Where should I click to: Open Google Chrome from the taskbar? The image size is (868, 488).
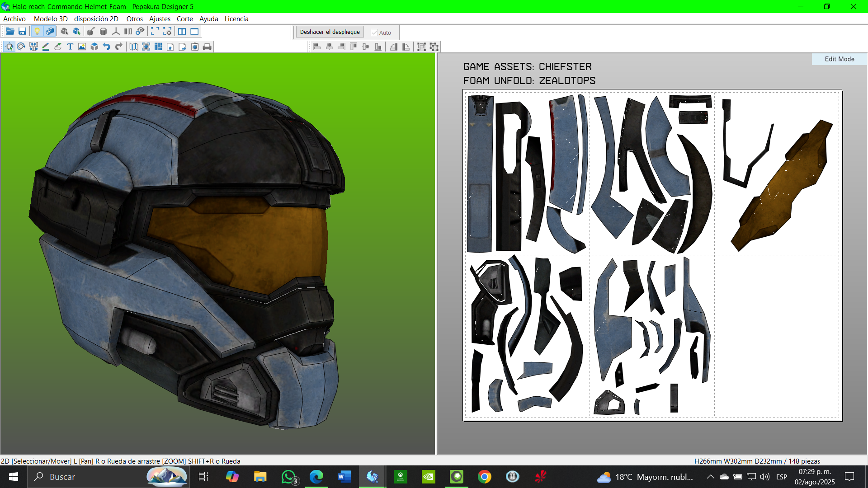tap(485, 477)
